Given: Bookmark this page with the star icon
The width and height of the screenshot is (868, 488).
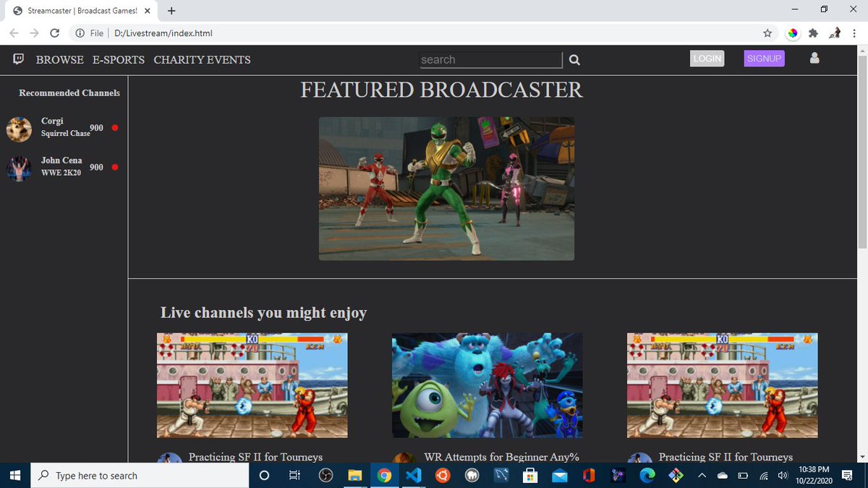Looking at the screenshot, I should 767,33.
